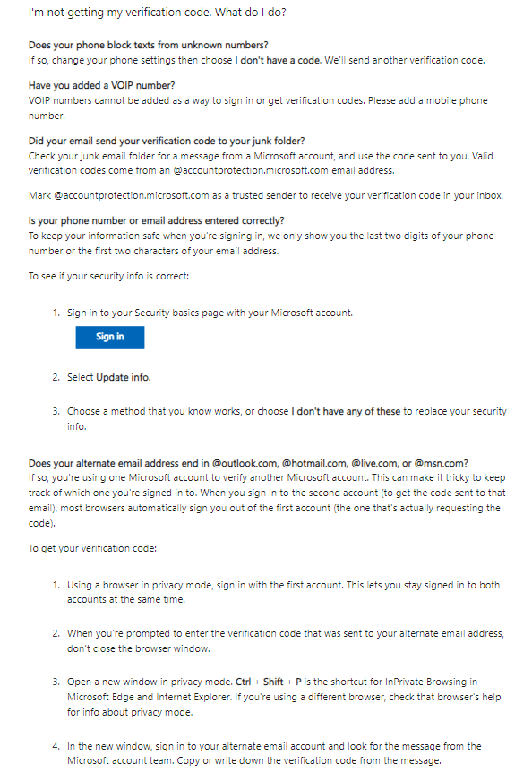Click the "Does your phone block texts" heading
The width and height of the screenshot is (532, 772).
(148, 46)
